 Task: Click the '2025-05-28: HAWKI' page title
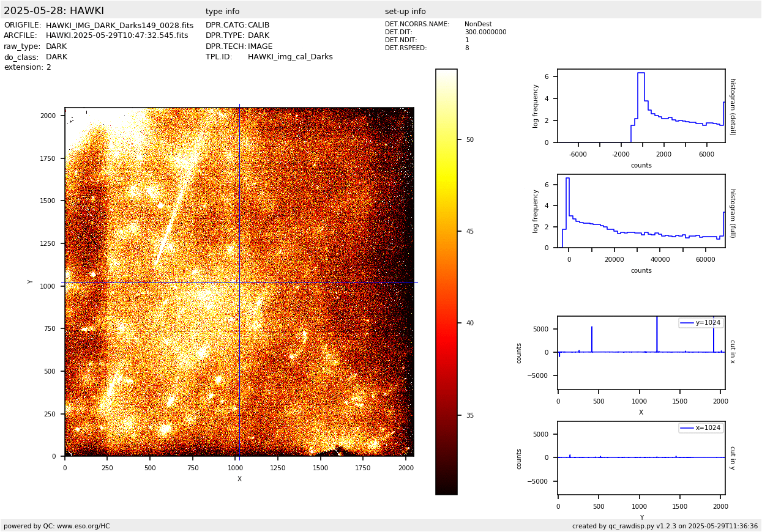pos(54,11)
